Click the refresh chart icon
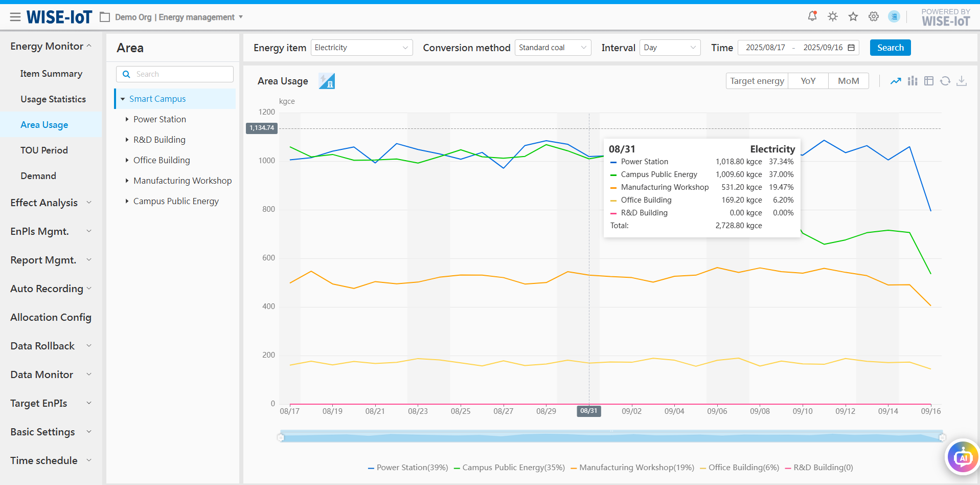The image size is (980, 485). point(945,81)
